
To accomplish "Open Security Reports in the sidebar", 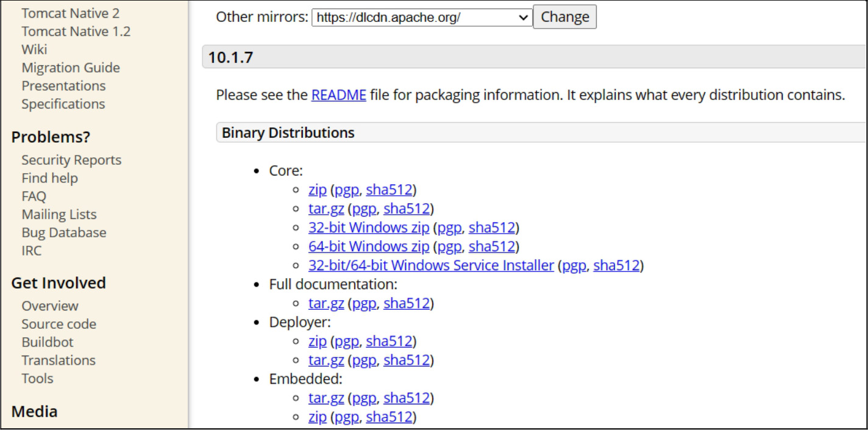I will [71, 160].
